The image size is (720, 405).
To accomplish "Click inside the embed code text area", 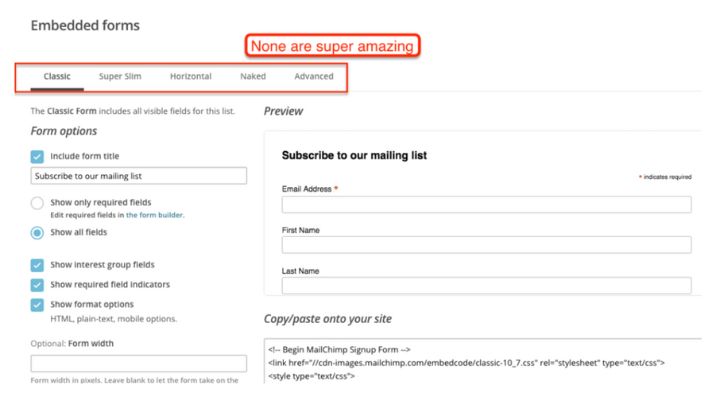I will tap(482, 361).
